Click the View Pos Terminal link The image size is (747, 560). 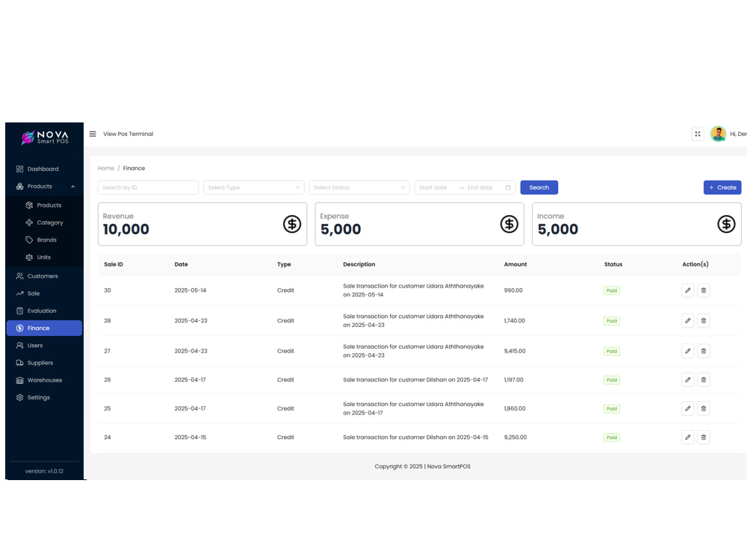(128, 134)
